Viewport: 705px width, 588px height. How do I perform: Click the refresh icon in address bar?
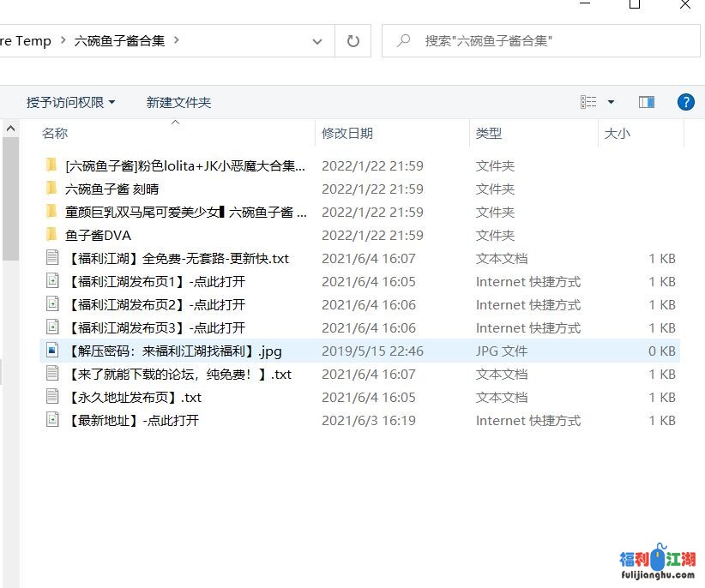click(x=352, y=40)
